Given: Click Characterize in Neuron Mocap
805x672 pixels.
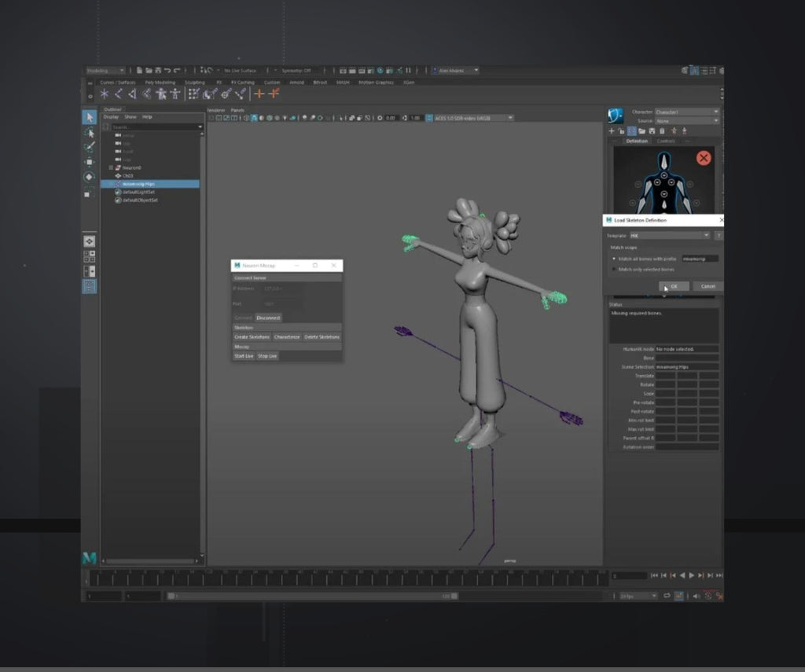Looking at the screenshot, I should coord(286,337).
